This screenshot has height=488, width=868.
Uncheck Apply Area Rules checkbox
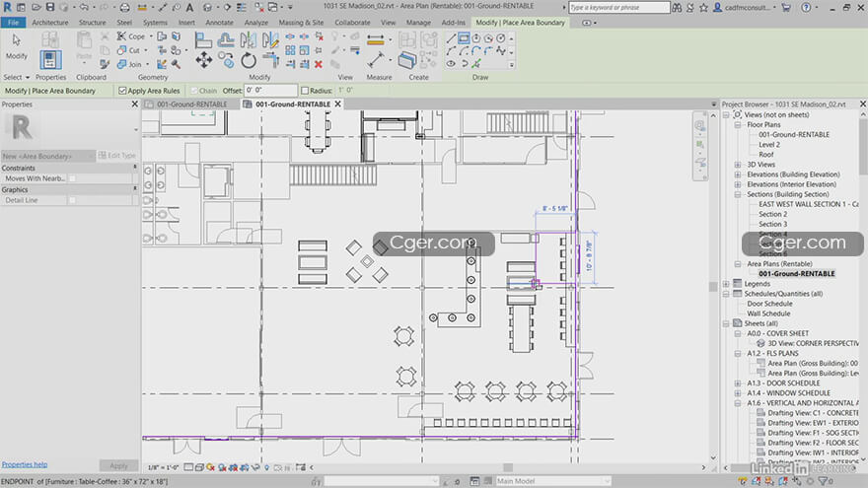coord(122,90)
